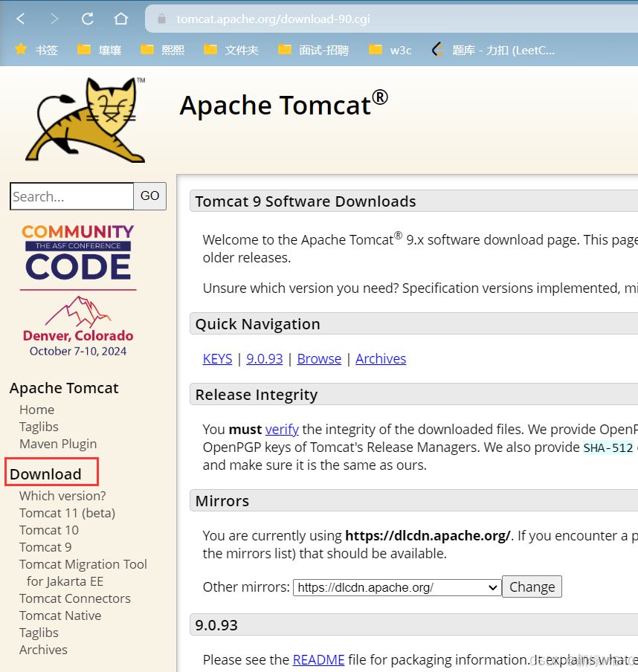Open the w3c bookmark folder

point(390,50)
